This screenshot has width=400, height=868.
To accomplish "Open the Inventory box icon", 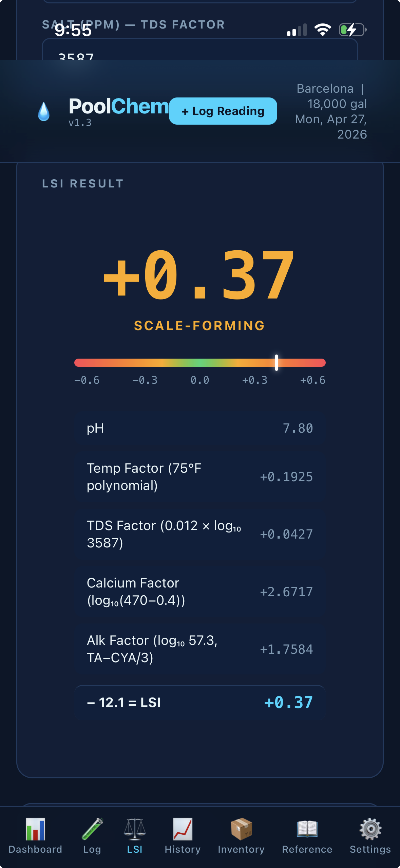I will coord(241,829).
